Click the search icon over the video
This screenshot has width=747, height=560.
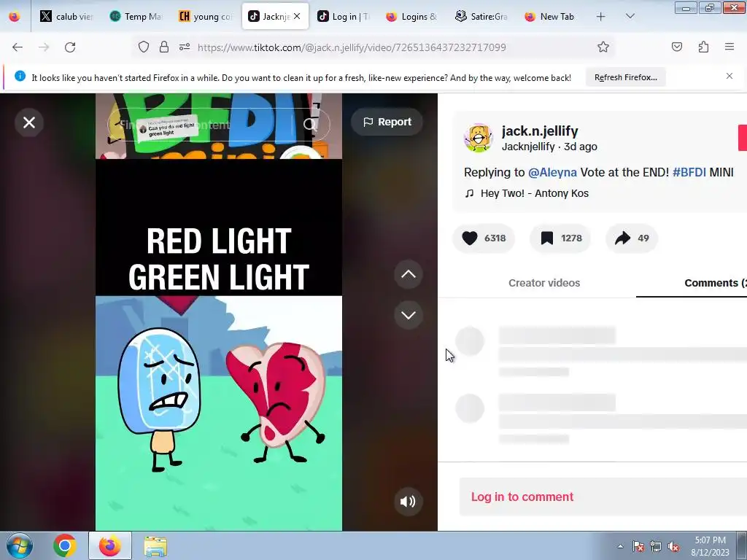(310, 125)
